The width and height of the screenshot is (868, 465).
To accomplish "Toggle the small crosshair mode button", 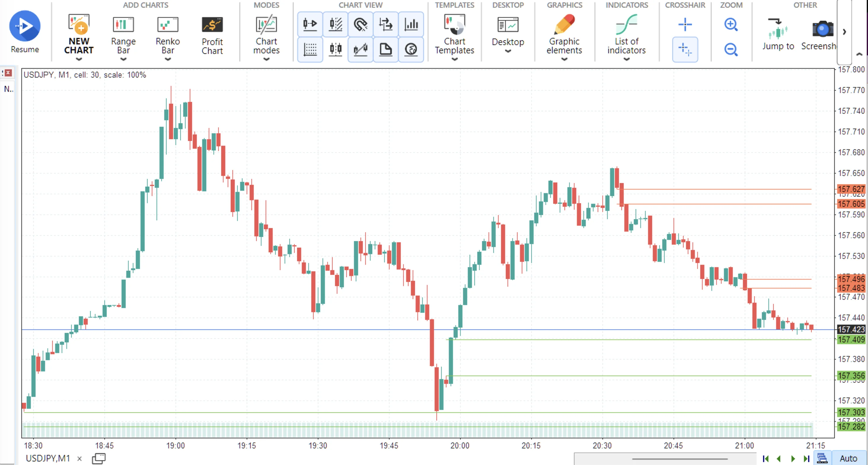I will 685,49.
